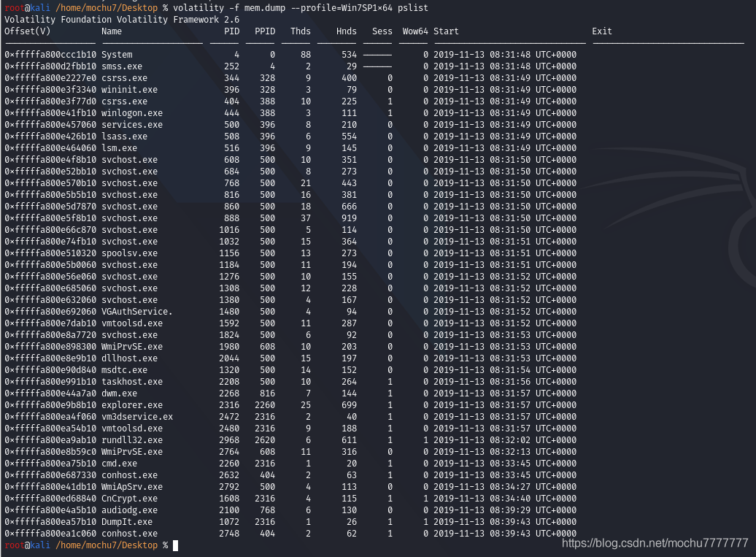Select the DumpIt.exe process name
Image resolution: width=756 pixels, height=557 pixels.
tap(127, 522)
